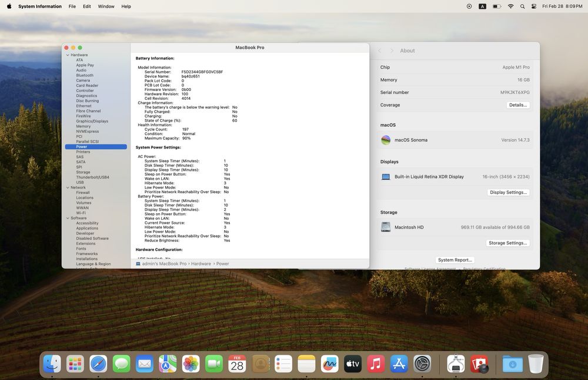Select Power in the sidebar
Viewport: 588px width, 380px height.
(x=96, y=147)
